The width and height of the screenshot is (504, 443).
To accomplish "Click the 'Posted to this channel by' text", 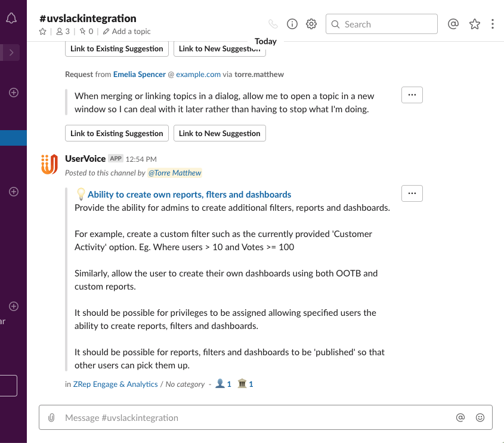I will tap(105, 173).
